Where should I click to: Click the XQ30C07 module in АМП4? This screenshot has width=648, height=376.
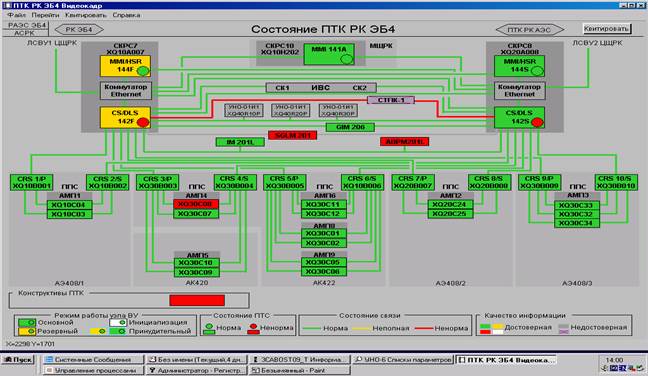195,214
